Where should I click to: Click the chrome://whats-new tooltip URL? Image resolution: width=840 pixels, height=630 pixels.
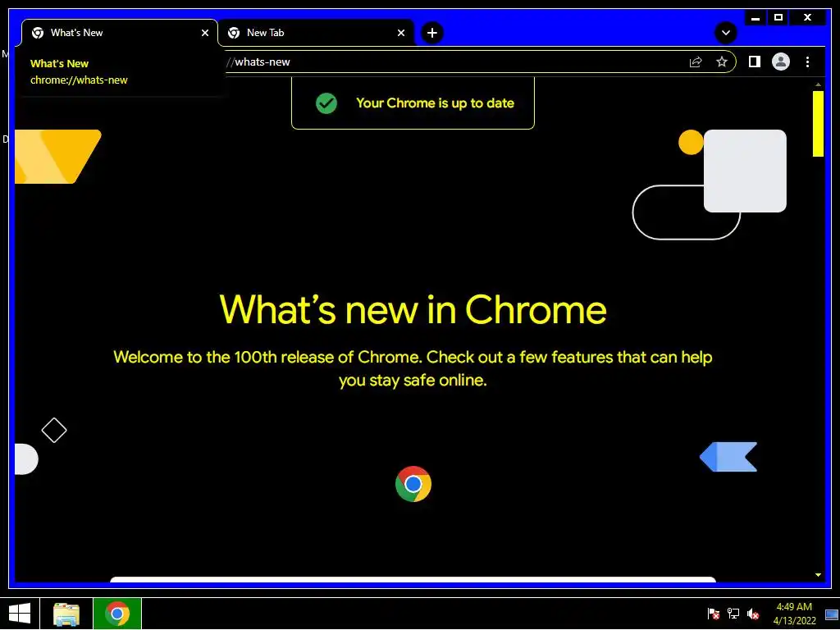[x=79, y=80]
